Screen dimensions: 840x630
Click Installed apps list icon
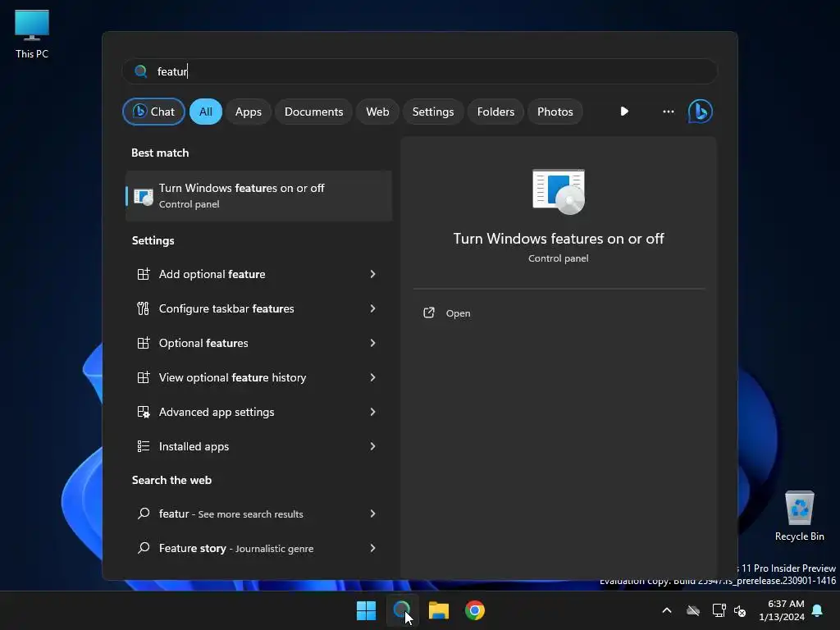[143, 446]
